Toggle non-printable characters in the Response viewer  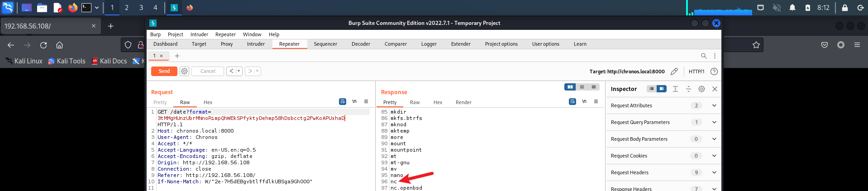(x=584, y=101)
